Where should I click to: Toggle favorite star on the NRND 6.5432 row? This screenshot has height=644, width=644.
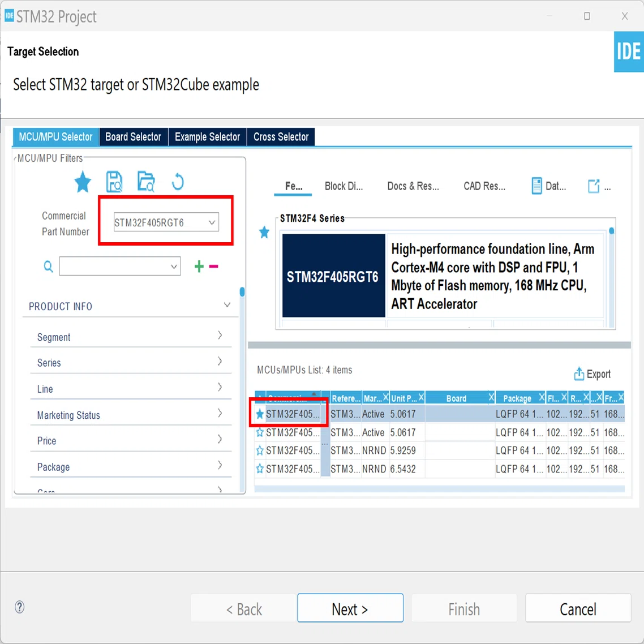260,469
